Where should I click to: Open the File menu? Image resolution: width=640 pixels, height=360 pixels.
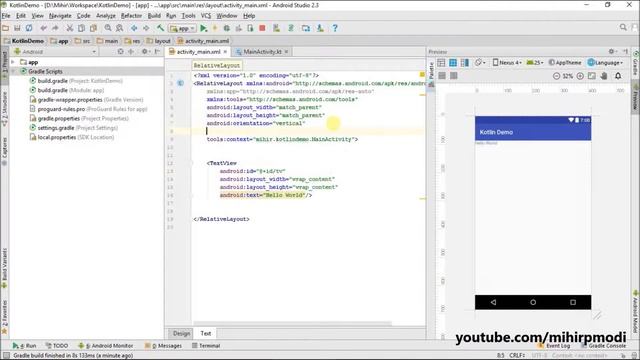6,16
